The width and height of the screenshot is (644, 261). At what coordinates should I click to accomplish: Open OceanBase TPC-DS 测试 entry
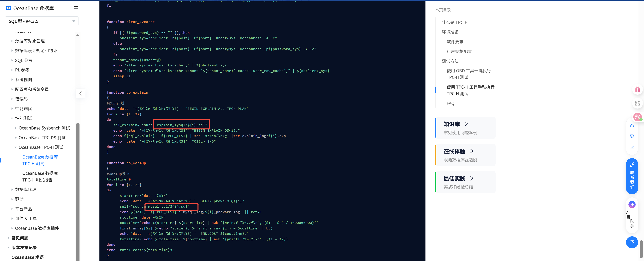click(42, 138)
